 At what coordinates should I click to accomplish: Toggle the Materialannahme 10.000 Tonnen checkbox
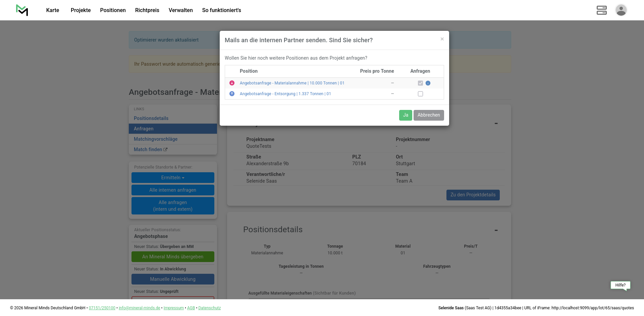(x=420, y=83)
